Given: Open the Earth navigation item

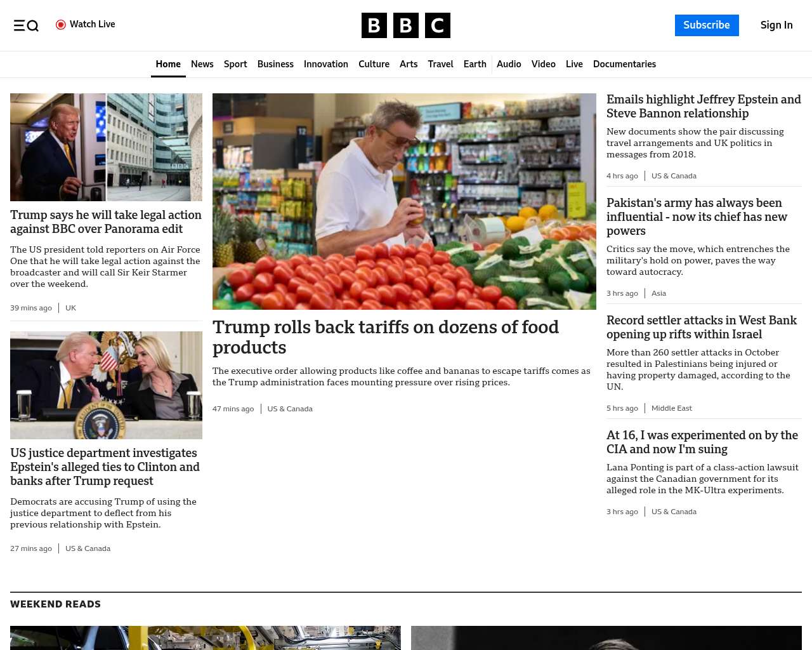Looking at the screenshot, I should click(x=475, y=64).
